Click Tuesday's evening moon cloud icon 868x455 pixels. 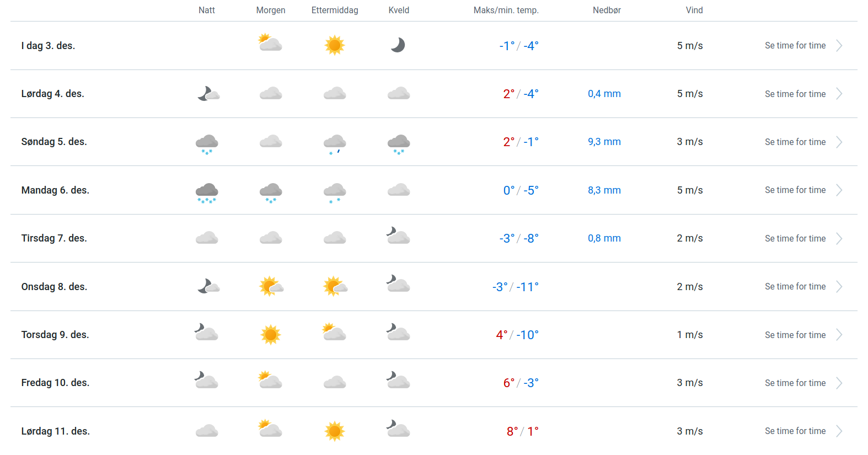pos(398,236)
